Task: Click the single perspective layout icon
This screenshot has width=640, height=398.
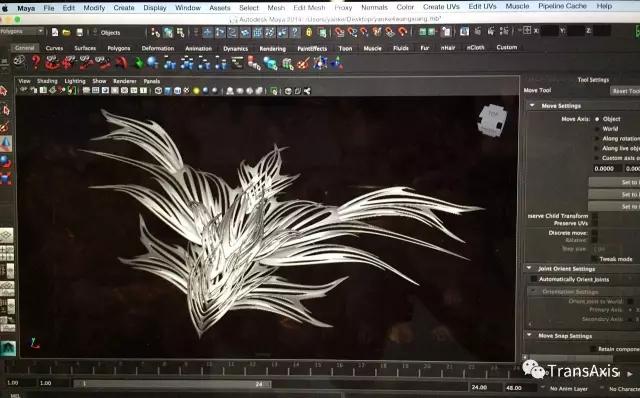Action: pos(6,236)
